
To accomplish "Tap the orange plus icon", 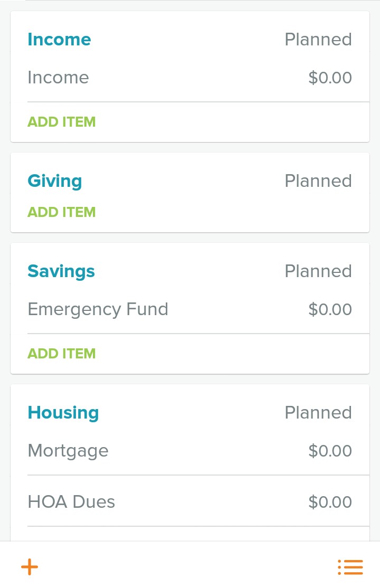I will [30, 567].
